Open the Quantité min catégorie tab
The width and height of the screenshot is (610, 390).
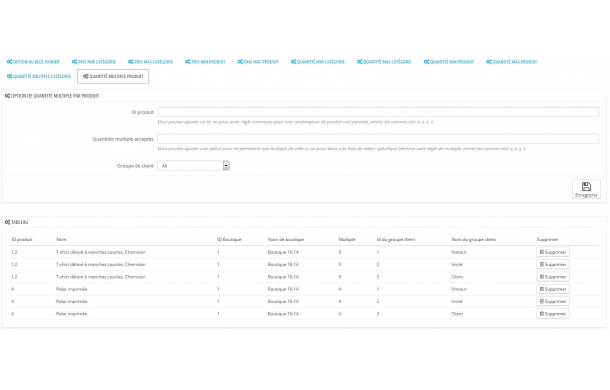coord(317,62)
